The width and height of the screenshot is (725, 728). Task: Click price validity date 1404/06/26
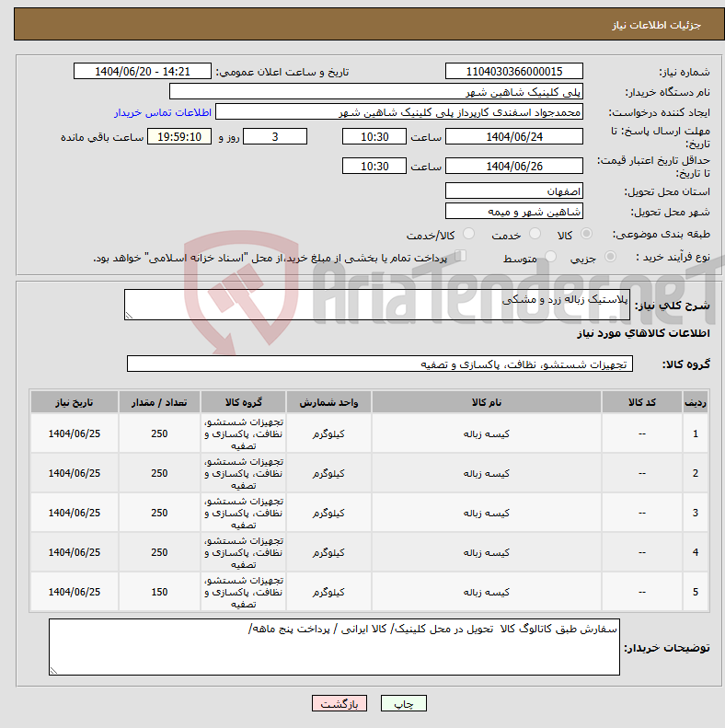513,166
